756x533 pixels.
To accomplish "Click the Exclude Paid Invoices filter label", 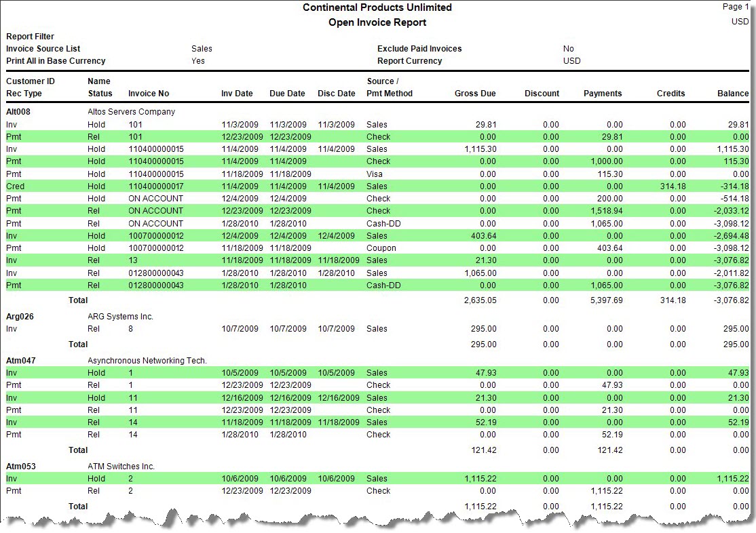I will 419,49.
